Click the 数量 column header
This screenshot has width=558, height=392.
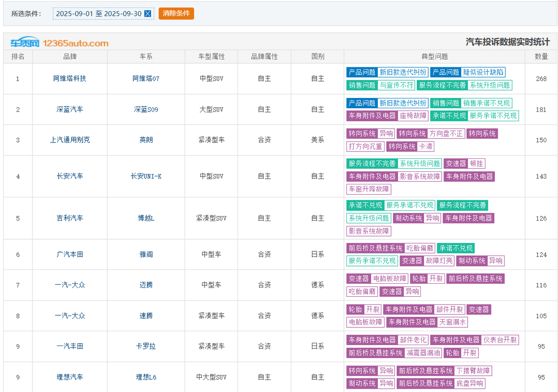541,57
